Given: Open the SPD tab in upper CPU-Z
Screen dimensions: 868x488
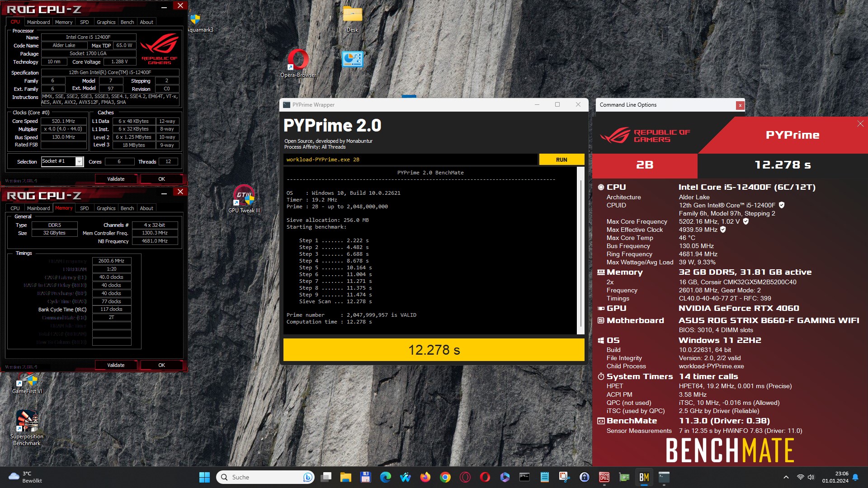Looking at the screenshot, I should click(x=85, y=22).
